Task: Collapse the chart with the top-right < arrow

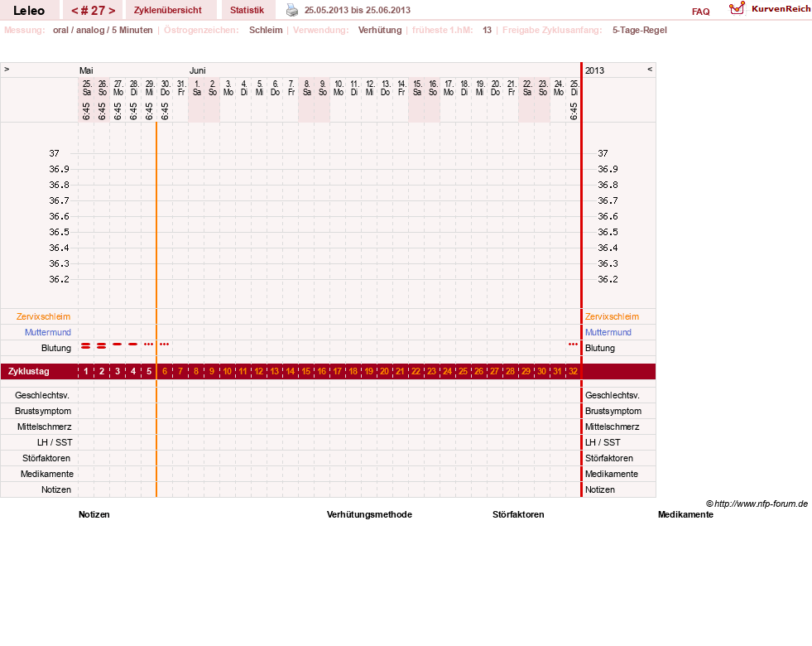Action: pos(650,70)
